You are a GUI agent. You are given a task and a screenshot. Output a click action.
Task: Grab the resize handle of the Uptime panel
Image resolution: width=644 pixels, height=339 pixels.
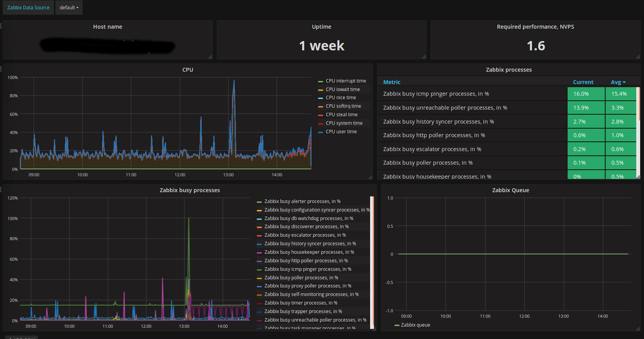424,57
